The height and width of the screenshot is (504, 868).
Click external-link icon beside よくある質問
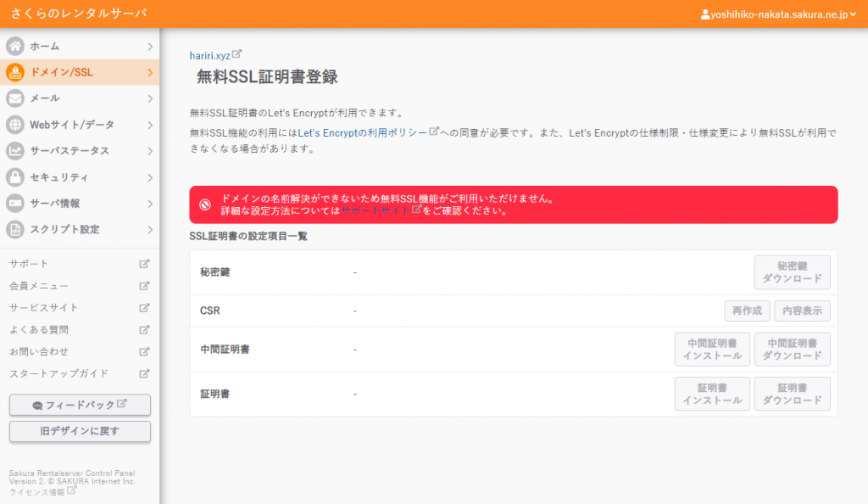(144, 329)
